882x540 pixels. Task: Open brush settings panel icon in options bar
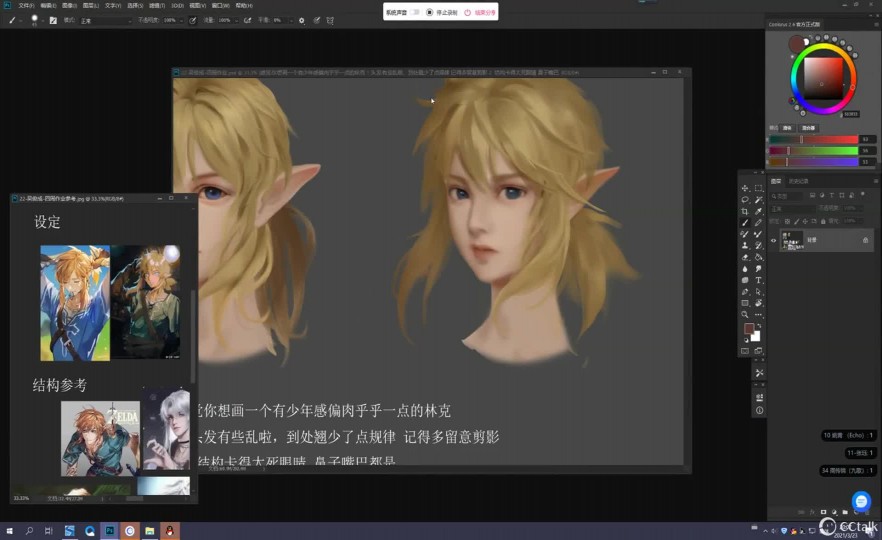(53, 20)
